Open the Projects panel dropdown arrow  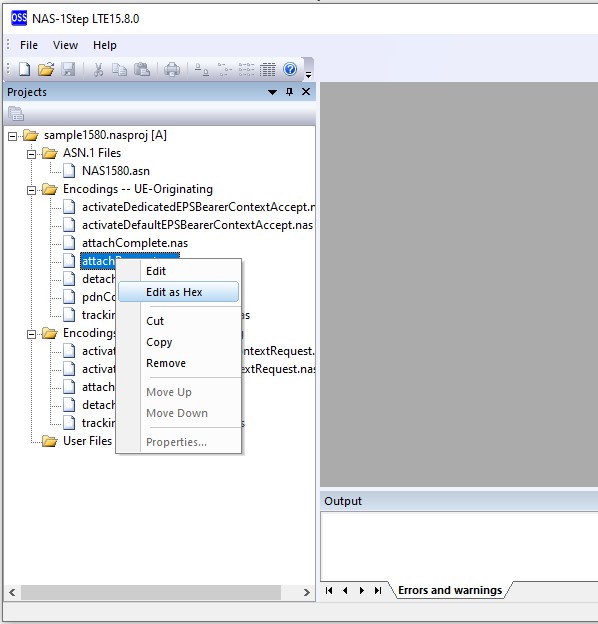[x=272, y=92]
